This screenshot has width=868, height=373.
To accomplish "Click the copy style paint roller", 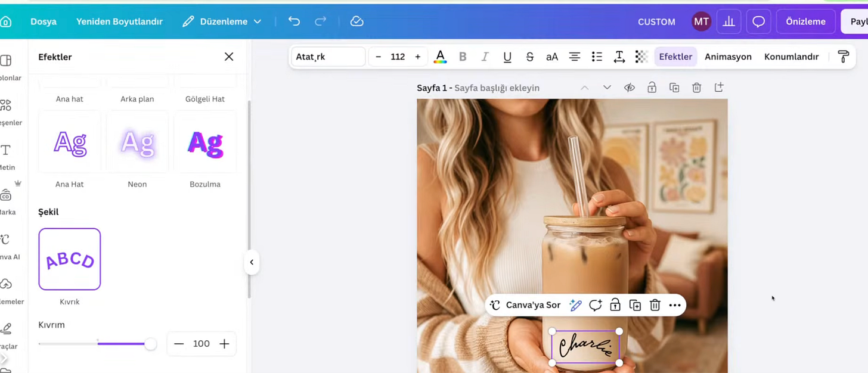I will [x=844, y=57].
